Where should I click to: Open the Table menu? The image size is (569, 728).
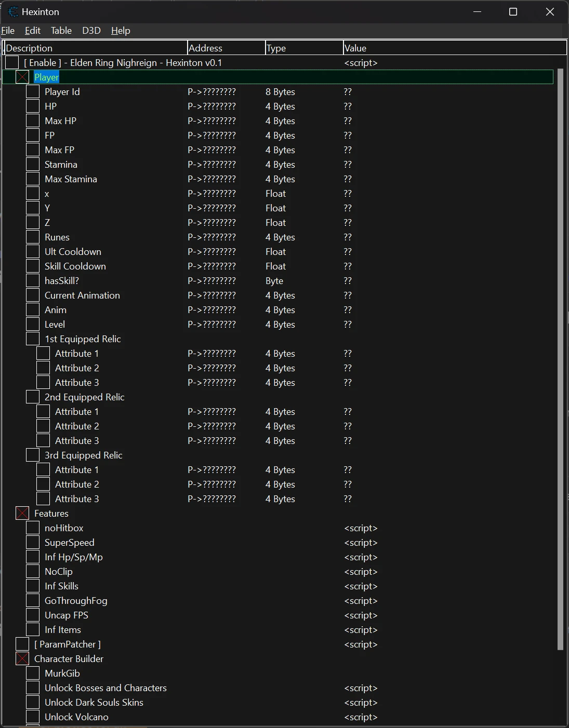[x=61, y=31]
